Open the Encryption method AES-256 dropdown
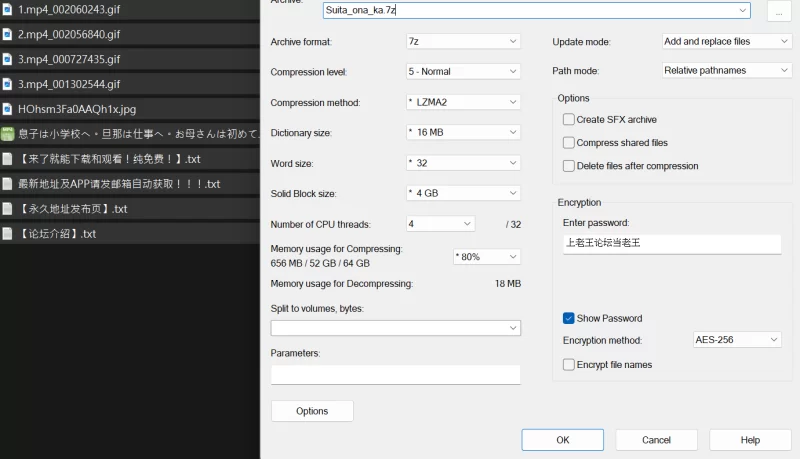 pos(737,340)
